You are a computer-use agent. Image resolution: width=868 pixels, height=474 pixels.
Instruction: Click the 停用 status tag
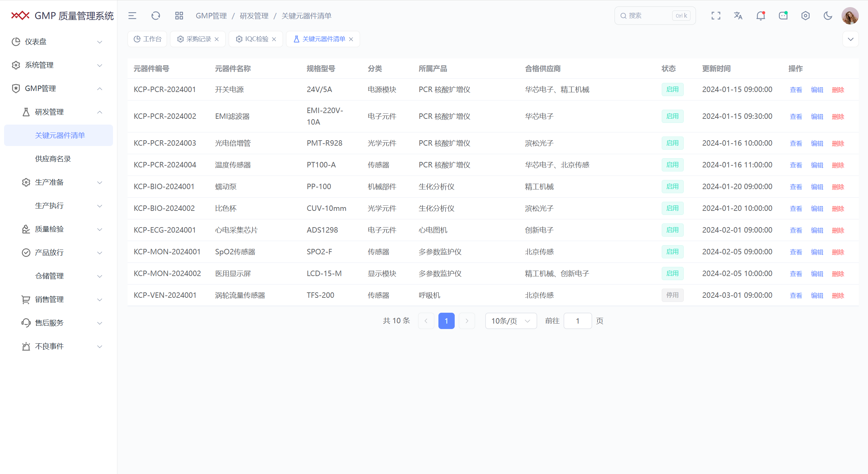click(x=673, y=295)
